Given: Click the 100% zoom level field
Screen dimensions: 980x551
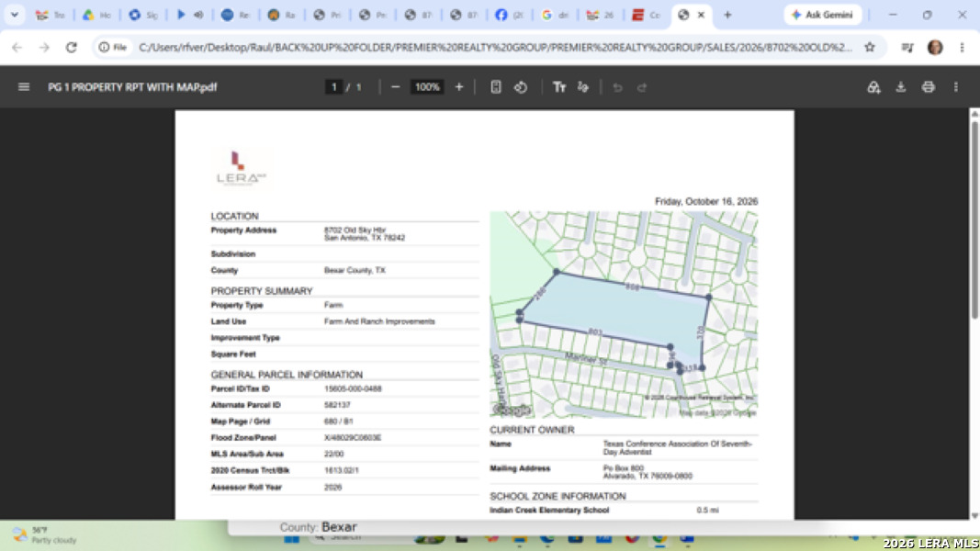Looking at the screenshot, I should click(x=427, y=87).
